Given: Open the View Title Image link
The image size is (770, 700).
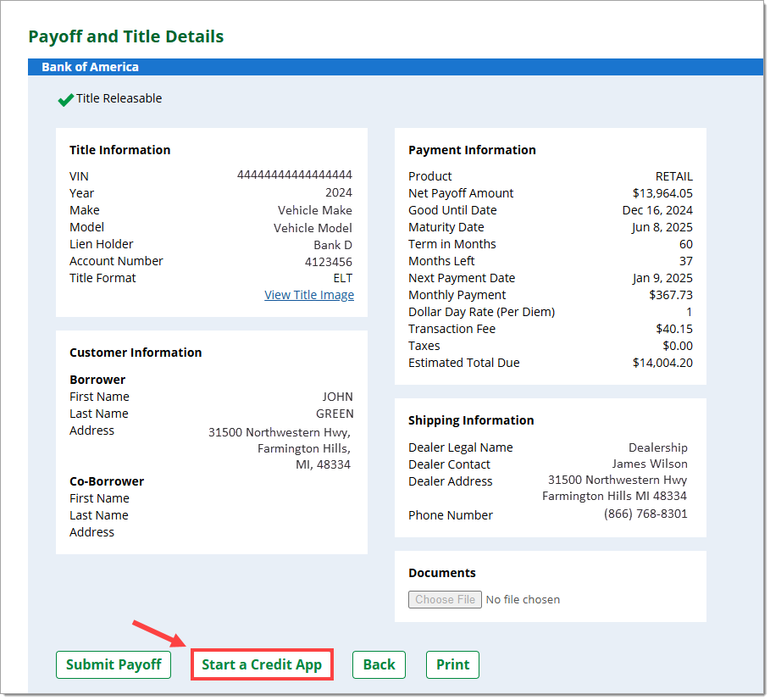Looking at the screenshot, I should pyautogui.click(x=309, y=295).
